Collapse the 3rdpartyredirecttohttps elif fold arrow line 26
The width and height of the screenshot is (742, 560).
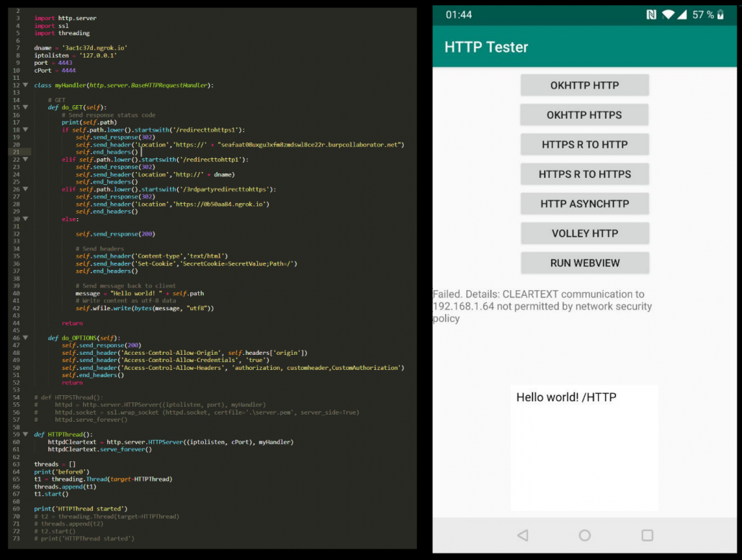coord(25,189)
